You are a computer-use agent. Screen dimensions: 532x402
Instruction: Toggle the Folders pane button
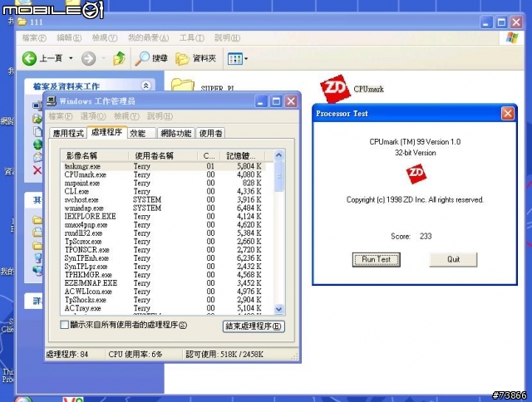pyautogui.click(x=196, y=59)
